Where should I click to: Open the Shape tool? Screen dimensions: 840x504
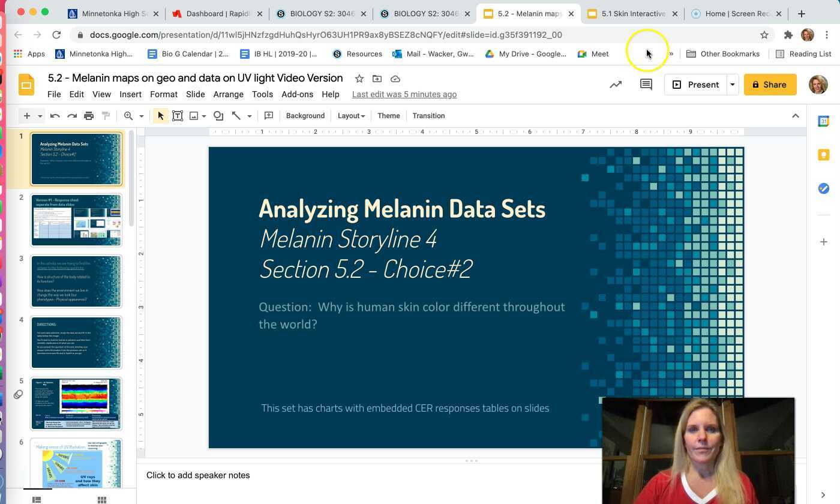pos(218,115)
